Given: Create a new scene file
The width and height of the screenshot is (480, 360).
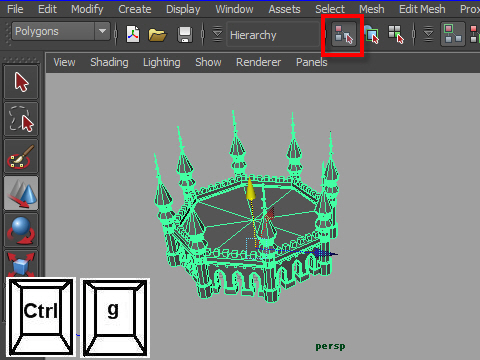Looking at the screenshot, I should 133,34.
